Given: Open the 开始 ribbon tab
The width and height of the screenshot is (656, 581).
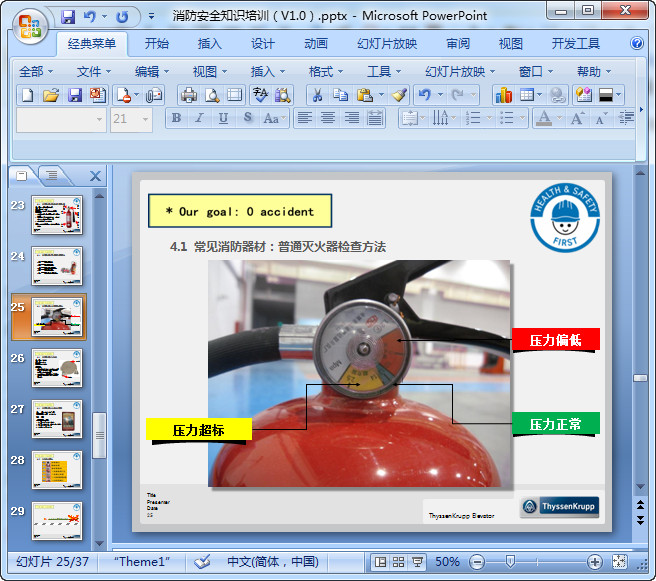Looking at the screenshot, I should coord(156,44).
